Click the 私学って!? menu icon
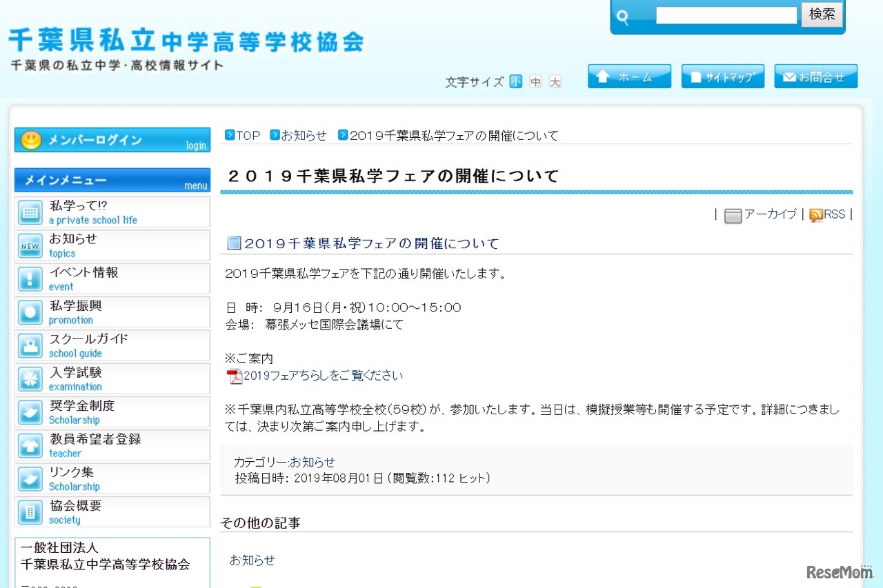This screenshot has width=883, height=588. point(30,212)
